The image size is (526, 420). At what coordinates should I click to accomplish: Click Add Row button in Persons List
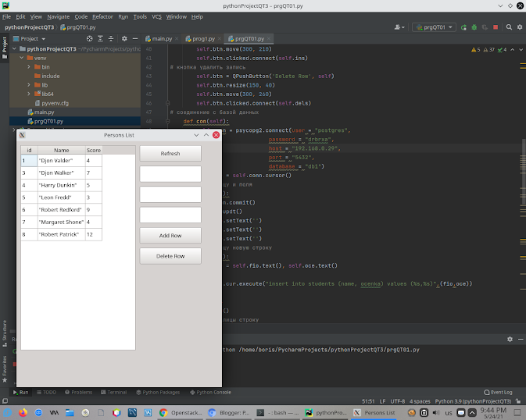(x=170, y=235)
